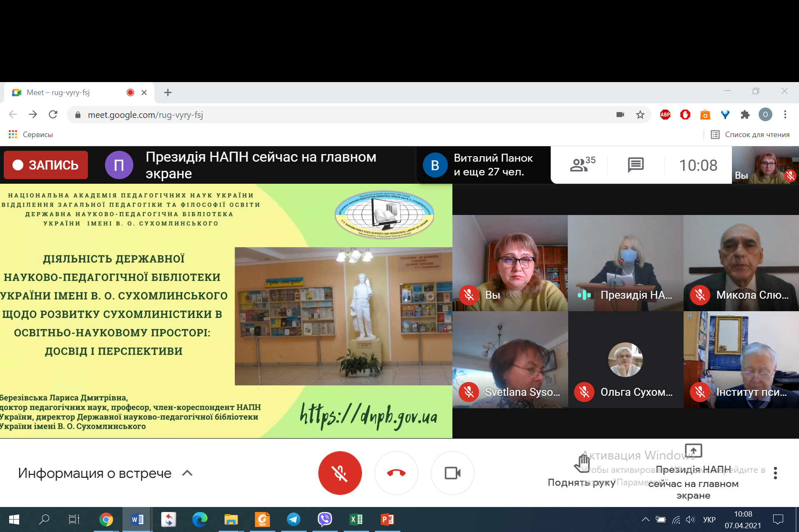The image size is (799, 532).
Task: Raise hand using the hand icon
Action: point(582,463)
